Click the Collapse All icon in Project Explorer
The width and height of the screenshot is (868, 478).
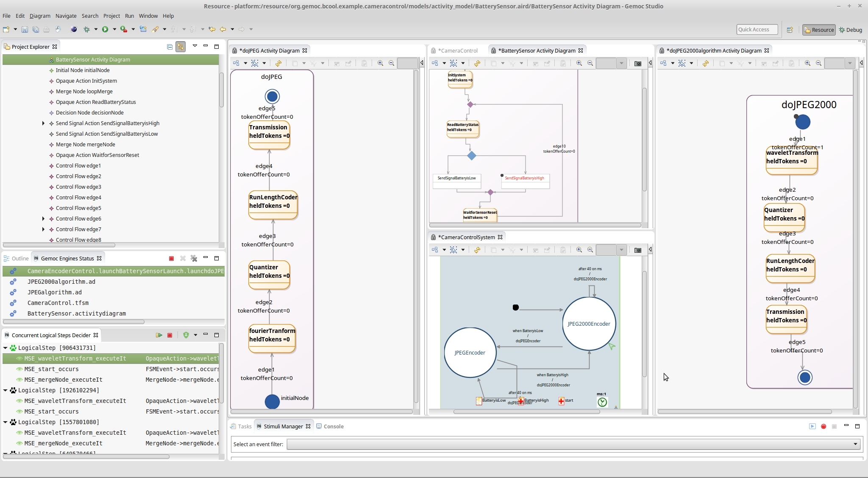point(170,47)
